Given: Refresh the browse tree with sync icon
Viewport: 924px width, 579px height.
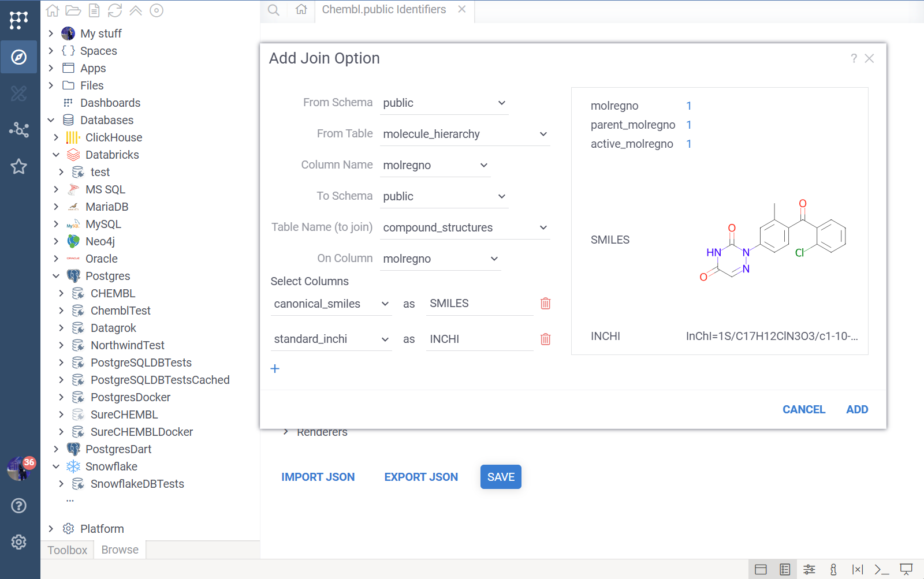Looking at the screenshot, I should tap(115, 10).
